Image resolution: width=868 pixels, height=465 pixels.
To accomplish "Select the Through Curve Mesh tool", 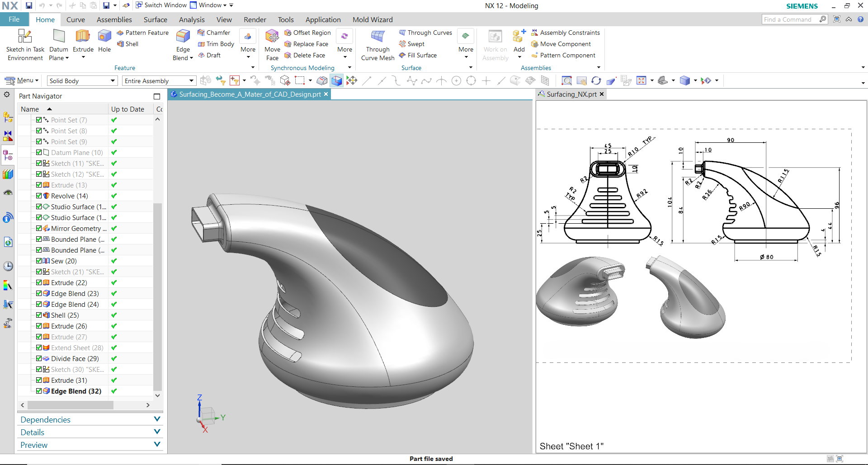I will (377, 37).
